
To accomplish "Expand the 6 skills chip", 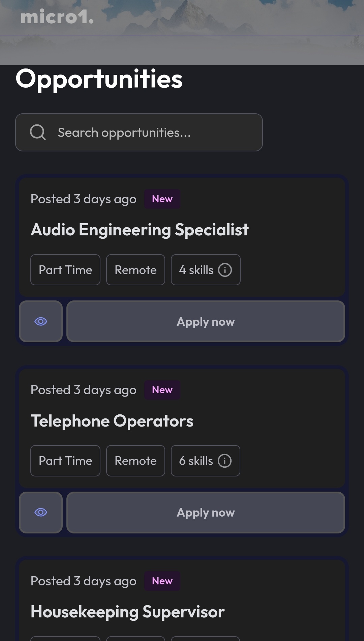I will tap(196, 461).
